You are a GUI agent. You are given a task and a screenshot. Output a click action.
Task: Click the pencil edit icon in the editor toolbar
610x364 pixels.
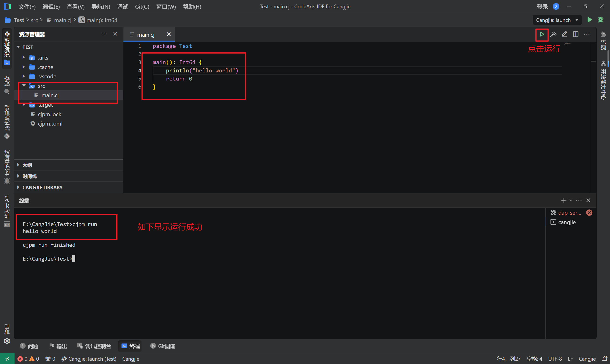pyautogui.click(x=564, y=34)
